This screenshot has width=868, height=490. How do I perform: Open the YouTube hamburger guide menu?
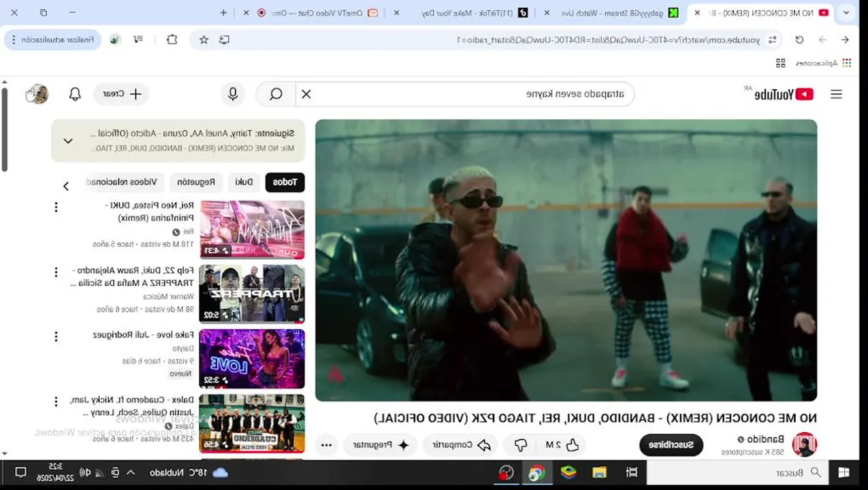click(x=836, y=95)
